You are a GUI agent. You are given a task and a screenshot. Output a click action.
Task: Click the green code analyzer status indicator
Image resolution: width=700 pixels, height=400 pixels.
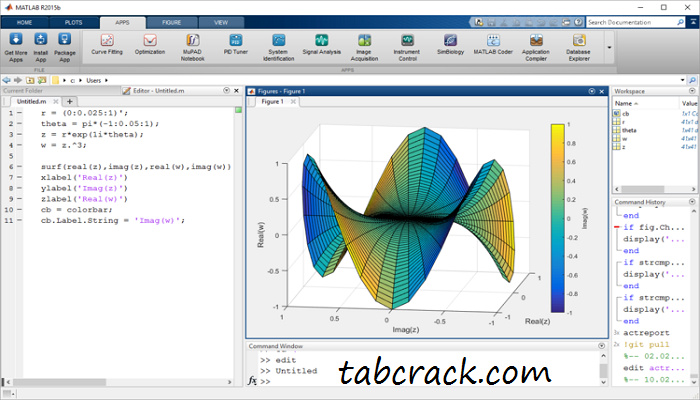tap(238, 110)
